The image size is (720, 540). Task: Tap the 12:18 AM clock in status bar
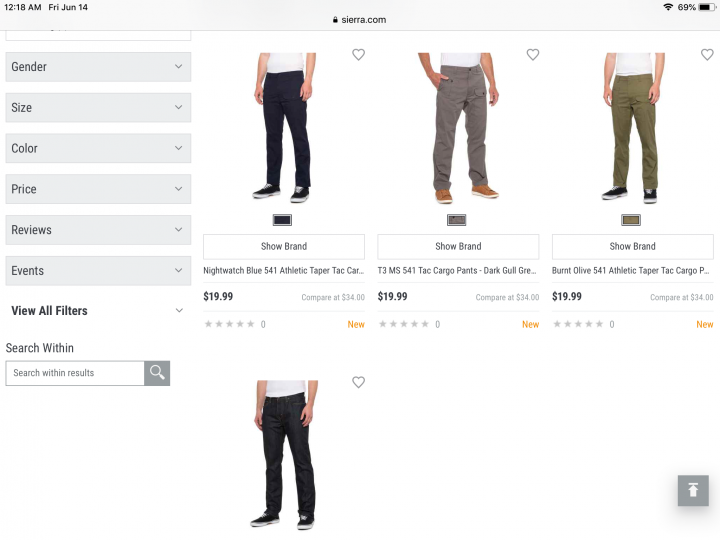point(22,7)
